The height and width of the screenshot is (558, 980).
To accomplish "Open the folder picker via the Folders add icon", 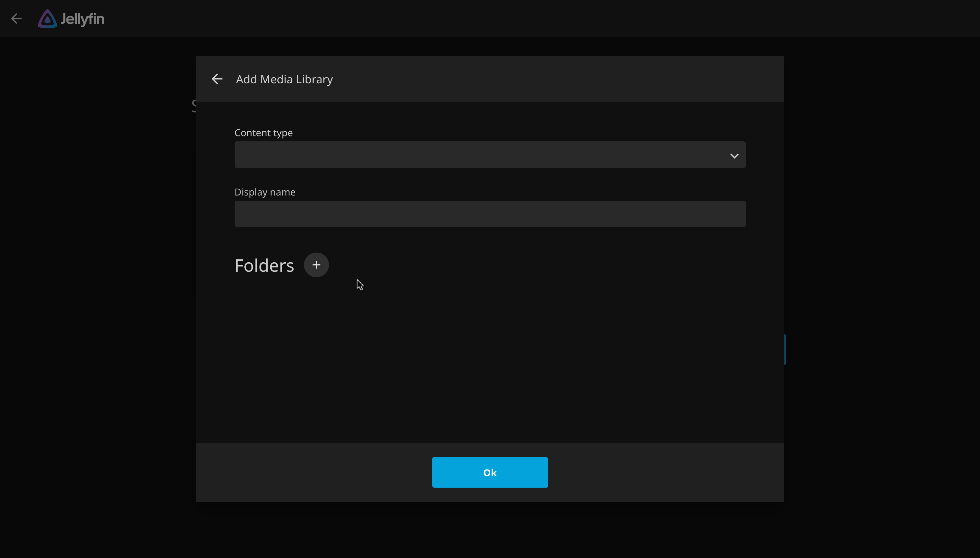I will 316,265.
